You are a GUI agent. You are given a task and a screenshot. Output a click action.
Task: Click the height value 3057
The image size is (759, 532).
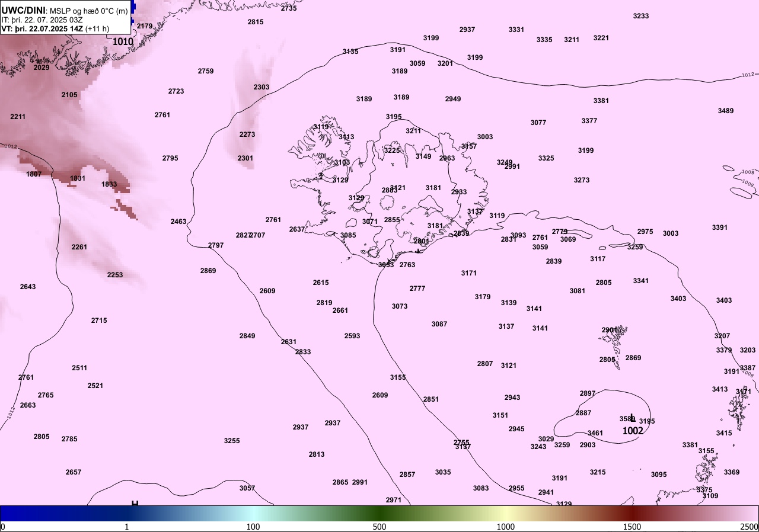(247, 488)
